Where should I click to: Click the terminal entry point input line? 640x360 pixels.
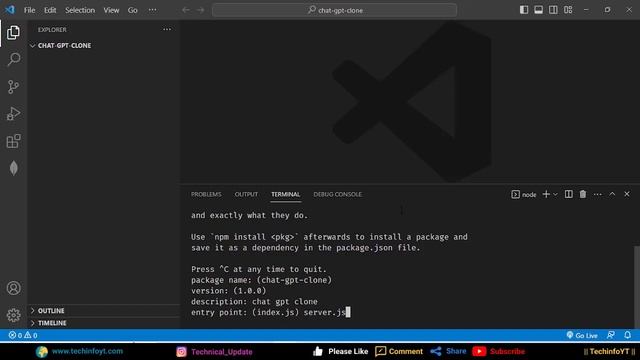click(271, 313)
